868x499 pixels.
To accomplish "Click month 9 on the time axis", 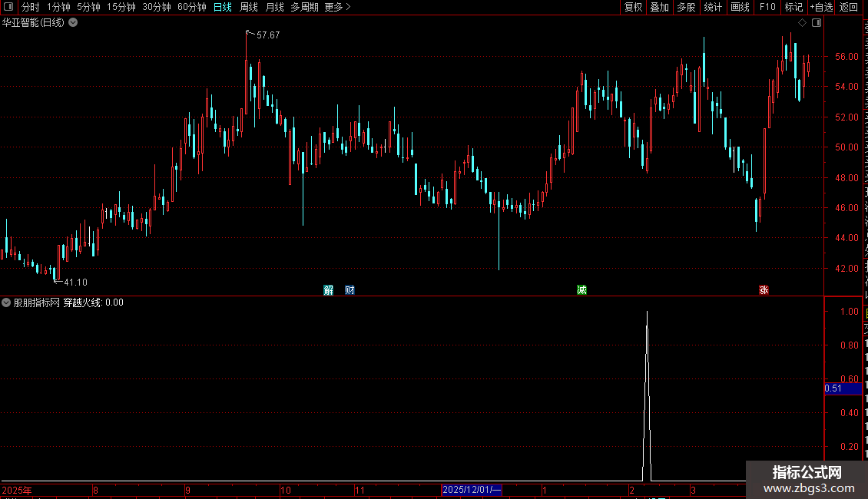I will (187, 490).
